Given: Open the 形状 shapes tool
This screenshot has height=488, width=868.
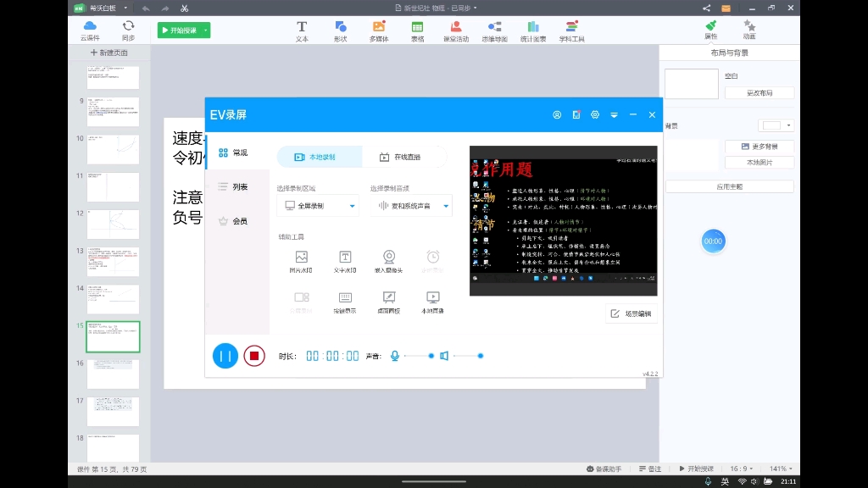Looking at the screenshot, I should tap(340, 31).
